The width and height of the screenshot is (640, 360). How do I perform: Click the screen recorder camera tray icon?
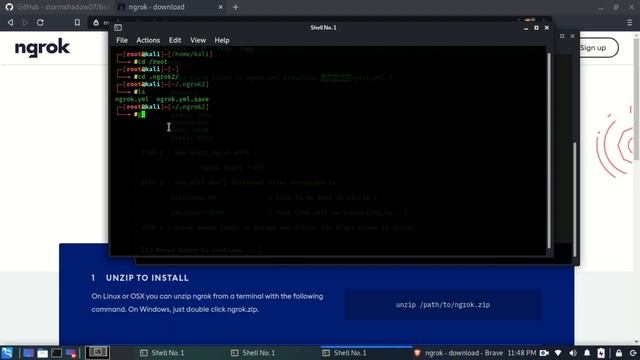(544, 353)
